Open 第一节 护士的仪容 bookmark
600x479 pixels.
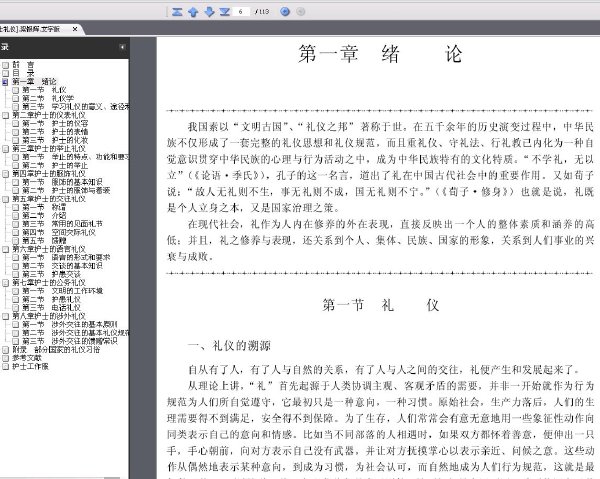click(55, 124)
